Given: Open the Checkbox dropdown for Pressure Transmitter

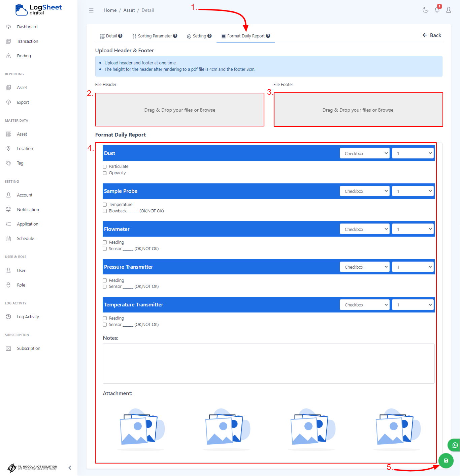Looking at the screenshot, I should point(364,267).
